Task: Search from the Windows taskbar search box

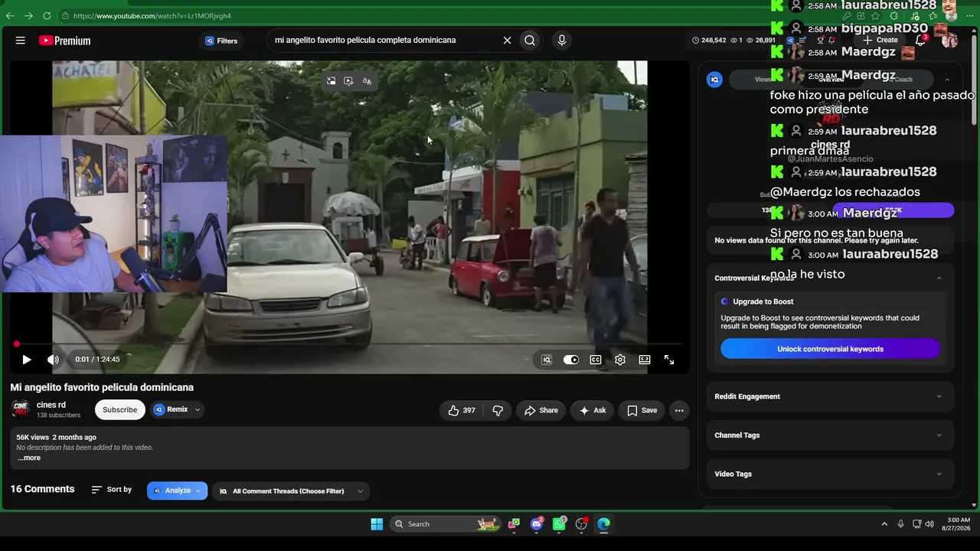Action: coord(444,524)
